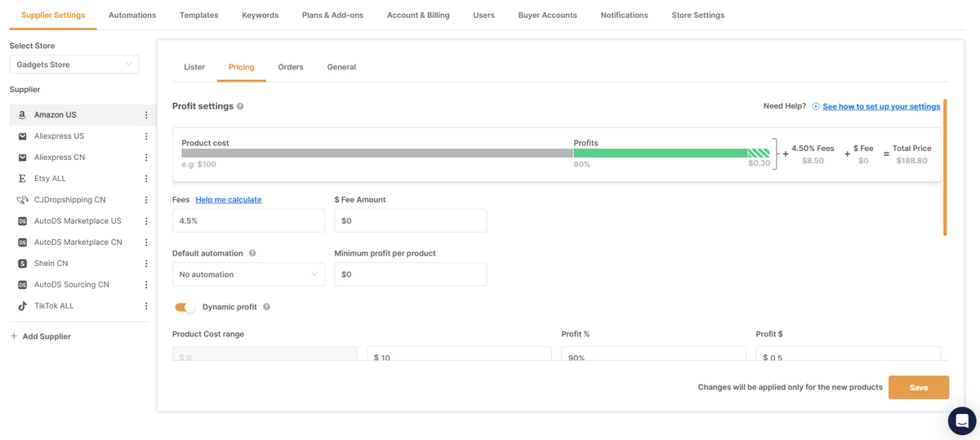Click the plus icon for Add Supplier
The height and width of the screenshot is (440, 980).
[x=14, y=336]
